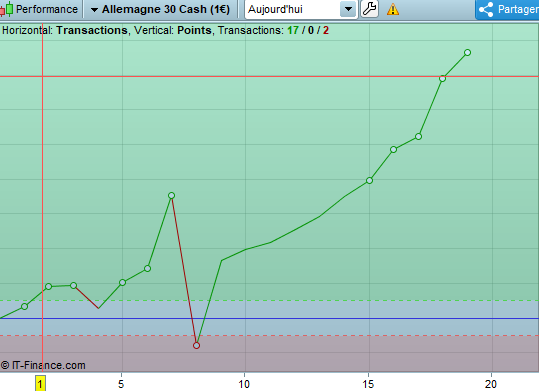Click the Partager share button
The image size is (539, 391).
pyautogui.click(x=507, y=9)
